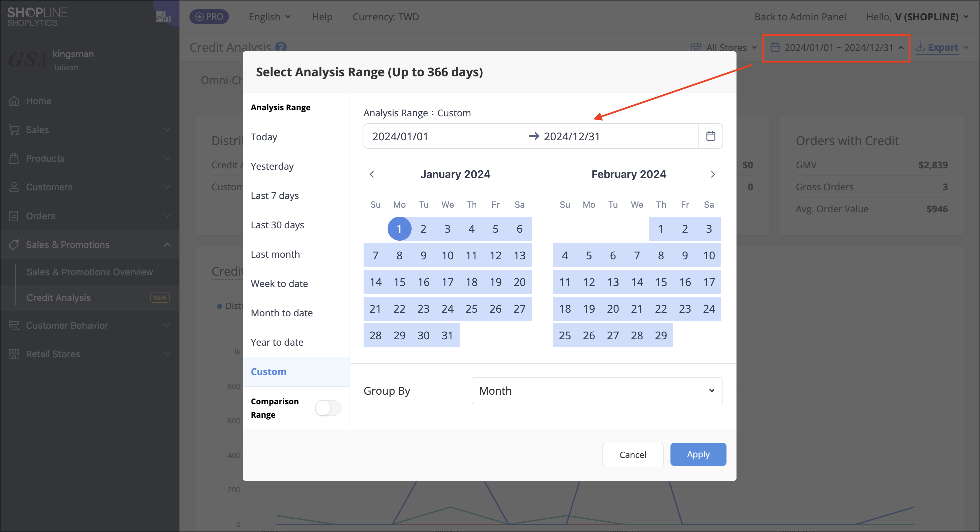Open the header date range dropdown
980x532 pixels.
[x=836, y=48]
